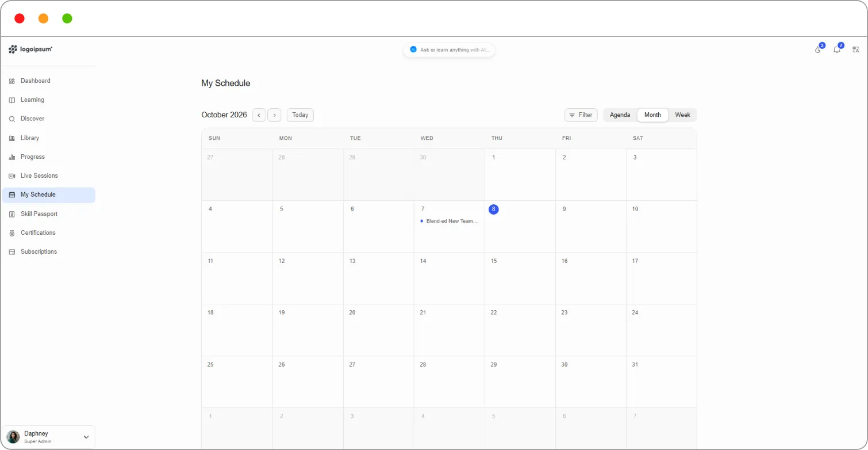Open the Certifications medal icon
Viewport: 868px width, 450px height.
[12, 233]
